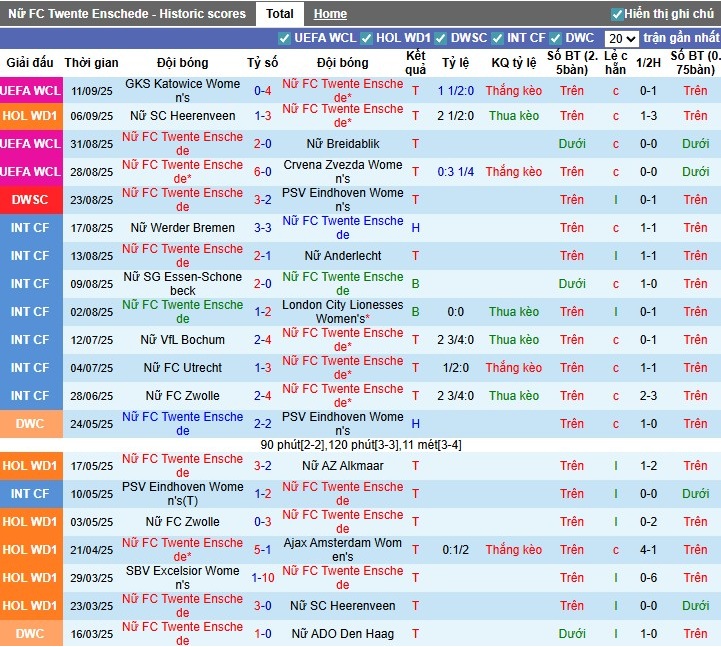
Task: Click the 1-10 score link
Action: [263, 578]
